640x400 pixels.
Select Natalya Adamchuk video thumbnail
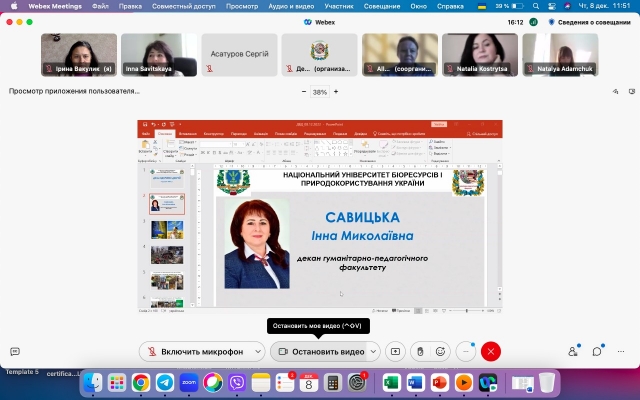(x=560, y=55)
